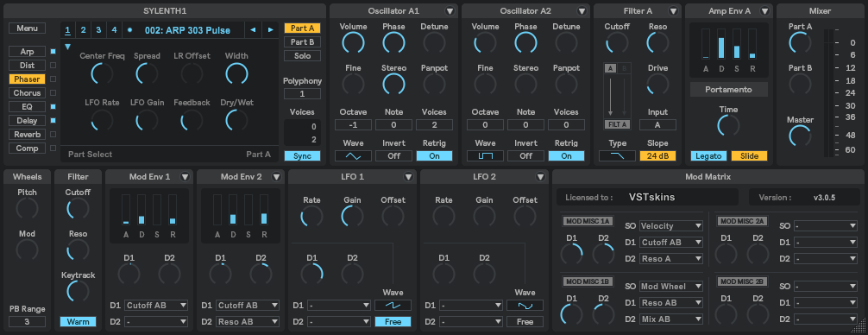Viewport: 868px width, 335px height.
Task: Click the Oscillator A1 Stereo knob
Action: pos(393,84)
